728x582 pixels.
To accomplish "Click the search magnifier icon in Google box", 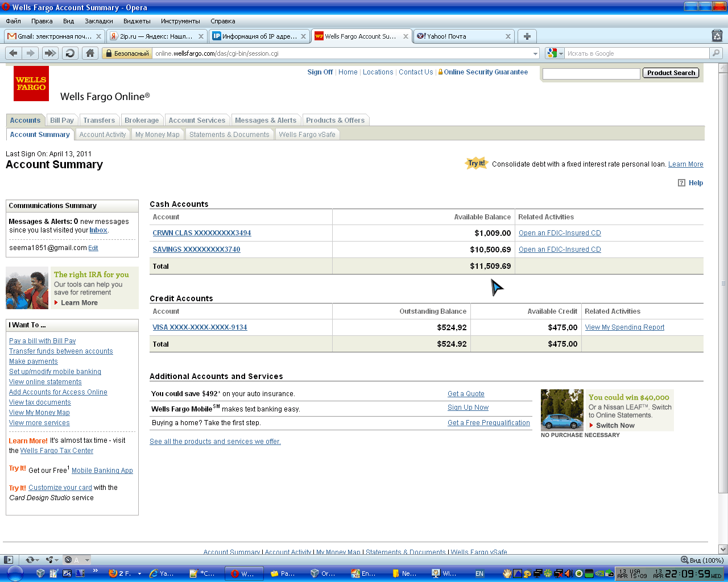I will point(716,53).
